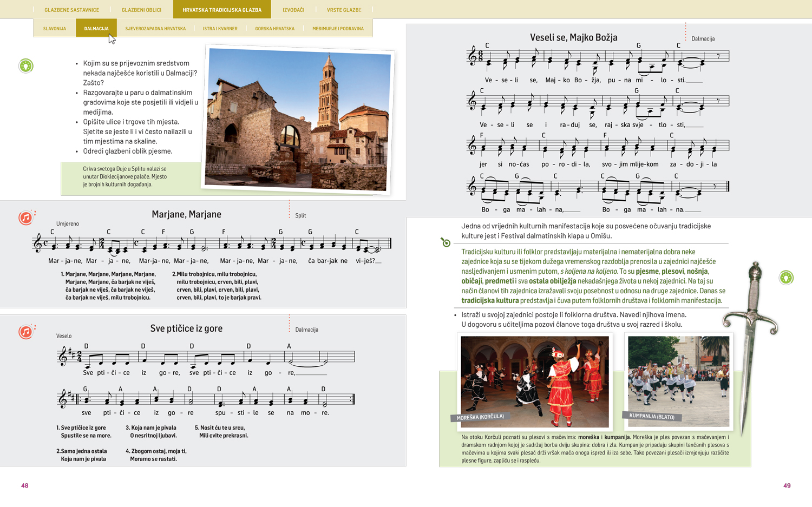Click verse 1 of Marjane, Marjane lyrics
The width and height of the screenshot is (812, 507).
108,286
